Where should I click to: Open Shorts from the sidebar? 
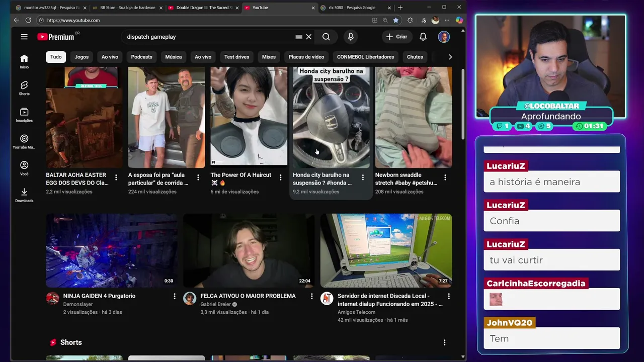[x=24, y=88]
